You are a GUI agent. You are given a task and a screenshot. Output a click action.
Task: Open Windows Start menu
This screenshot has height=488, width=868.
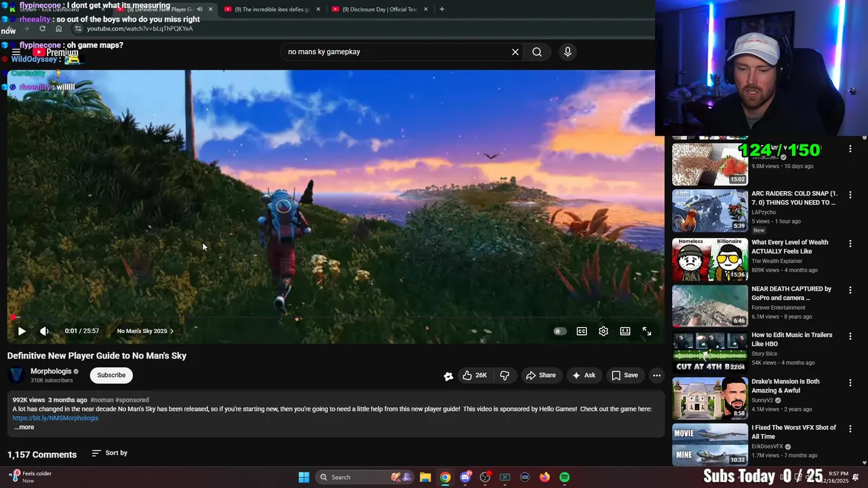point(304,477)
